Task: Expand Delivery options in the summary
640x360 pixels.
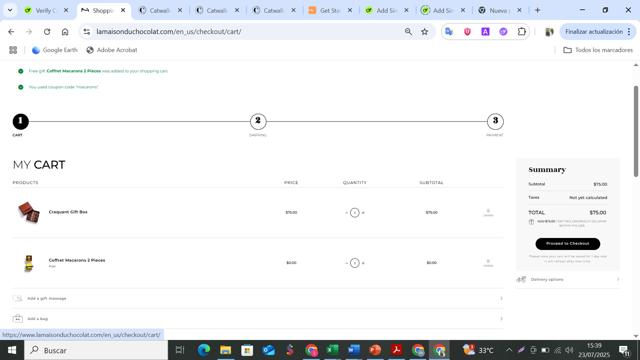Action: tap(568, 279)
